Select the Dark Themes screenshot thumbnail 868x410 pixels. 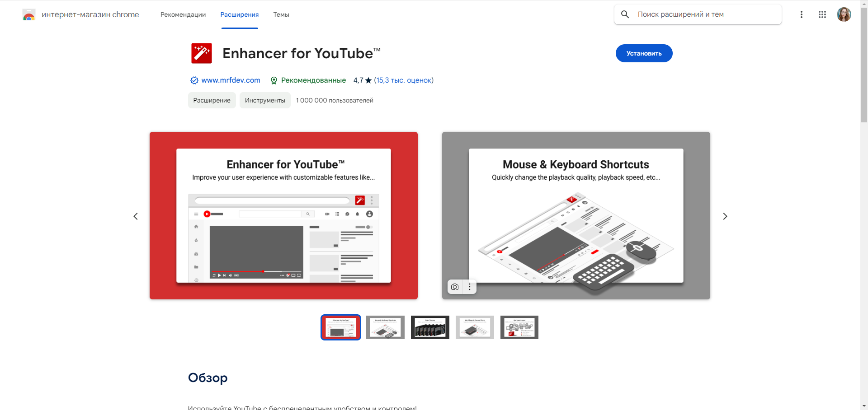click(430, 327)
